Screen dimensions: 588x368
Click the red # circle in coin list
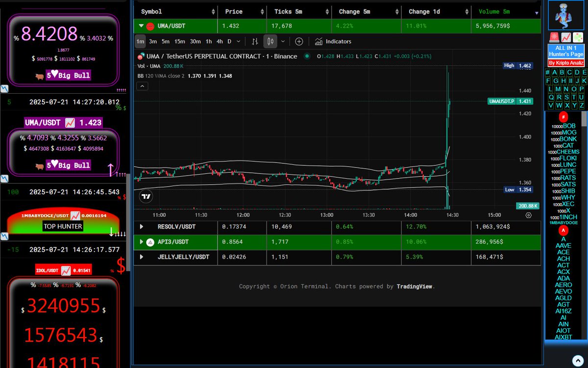563,117
